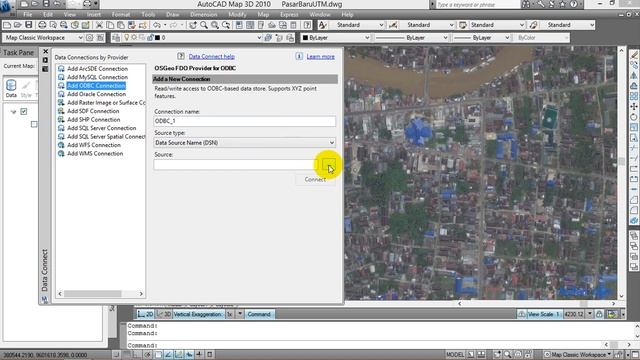Toggle the Command line button
640x360 pixels.
coord(259,314)
